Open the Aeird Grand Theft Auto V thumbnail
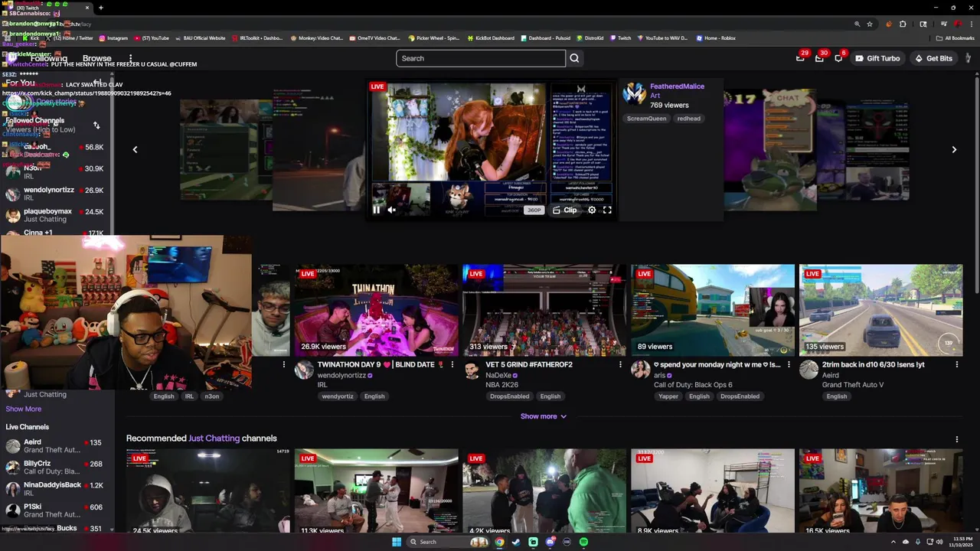 click(x=881, y=310)
